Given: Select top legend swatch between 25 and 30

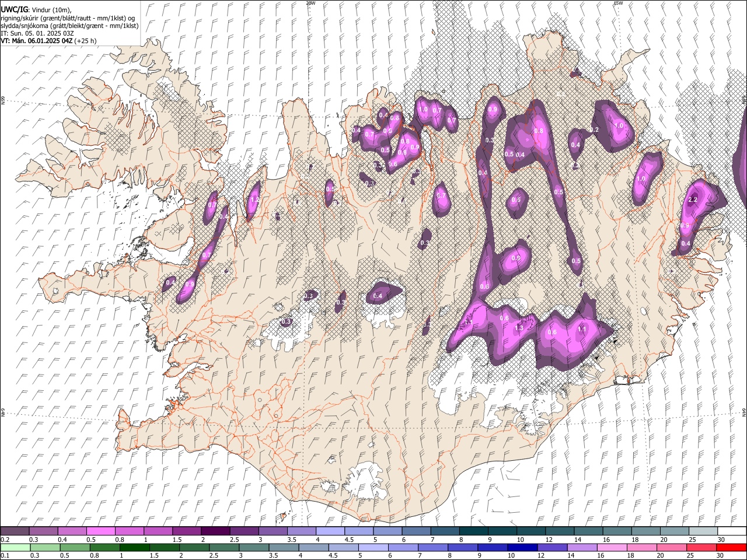Looking at the screenshot, I should (703, 531).
